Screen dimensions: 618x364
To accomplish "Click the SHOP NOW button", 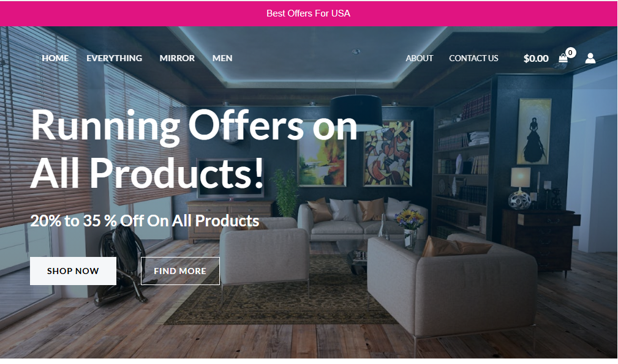I will (x=73, y=271).
